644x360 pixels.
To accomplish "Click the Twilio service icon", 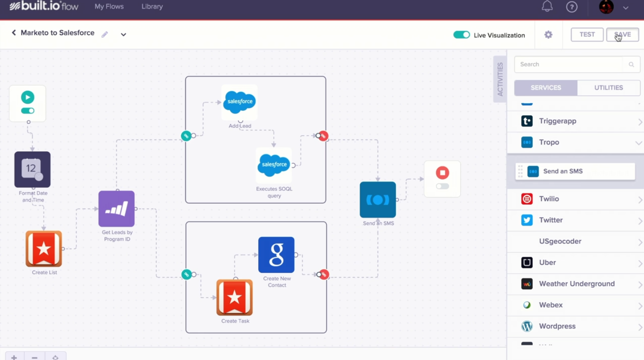I will click(x=527, y=199).
